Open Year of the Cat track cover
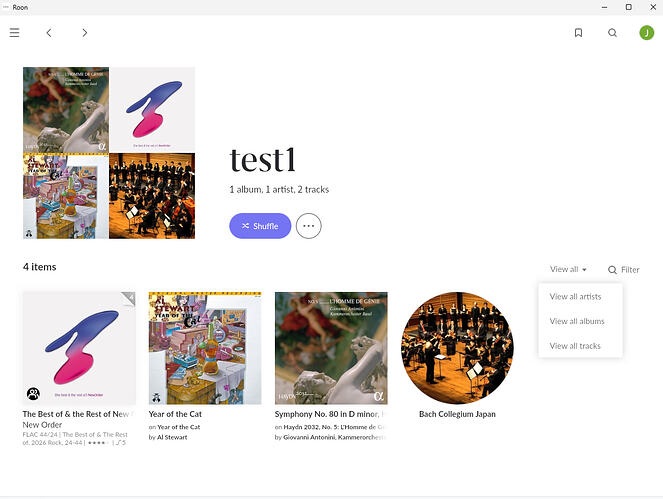The height and width of the screenshot is (499, 663). click(205, 348)
